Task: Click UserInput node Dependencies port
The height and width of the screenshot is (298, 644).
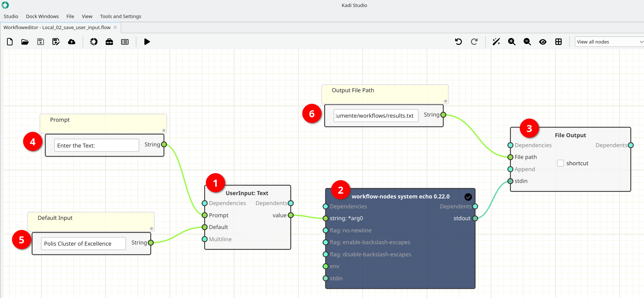Action: 205,203
